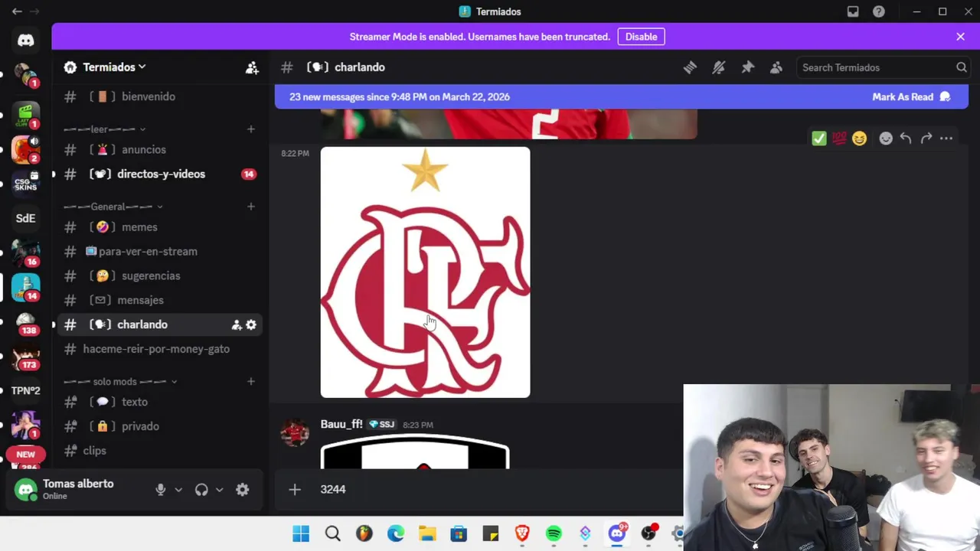Add channel to leer category
This screenshot has width=980, height=551.
[x=250, y=129]
